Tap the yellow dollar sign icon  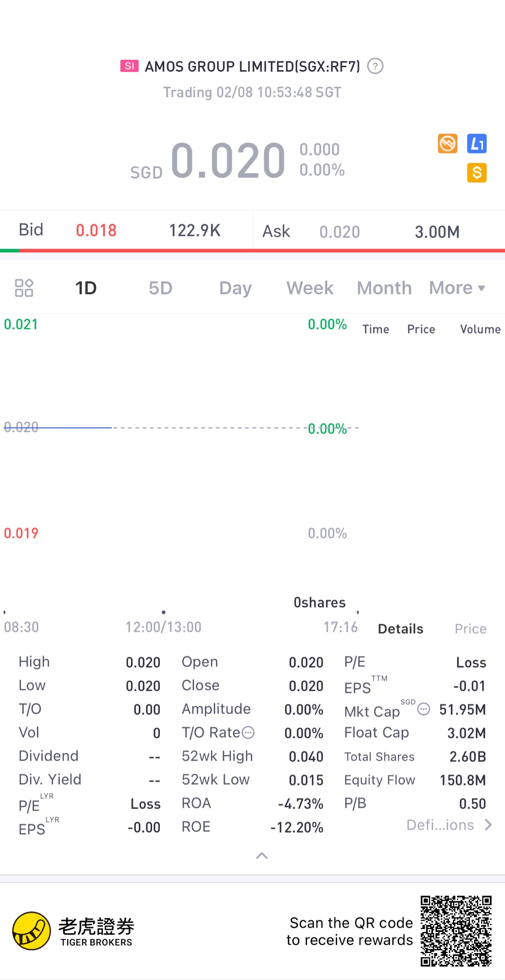(477, 173)
